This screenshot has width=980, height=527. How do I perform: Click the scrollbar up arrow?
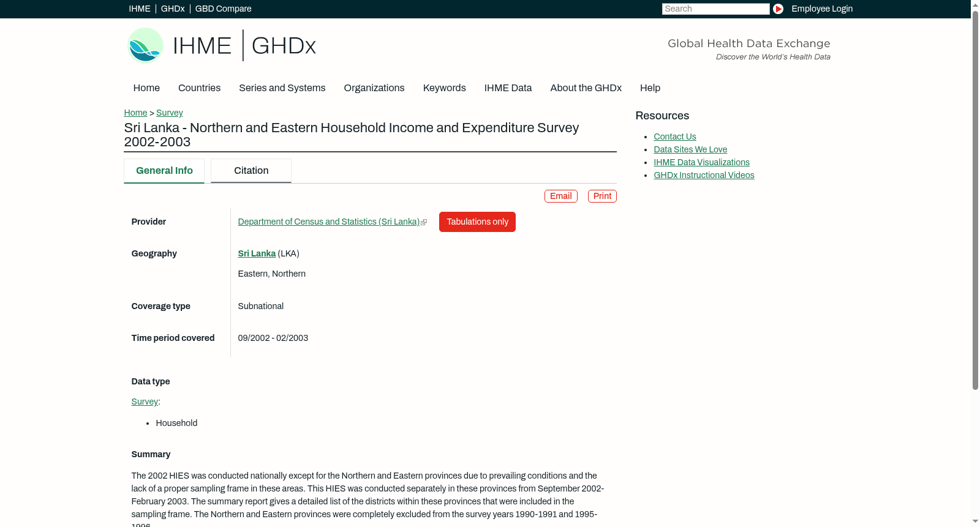click(975, 4)
